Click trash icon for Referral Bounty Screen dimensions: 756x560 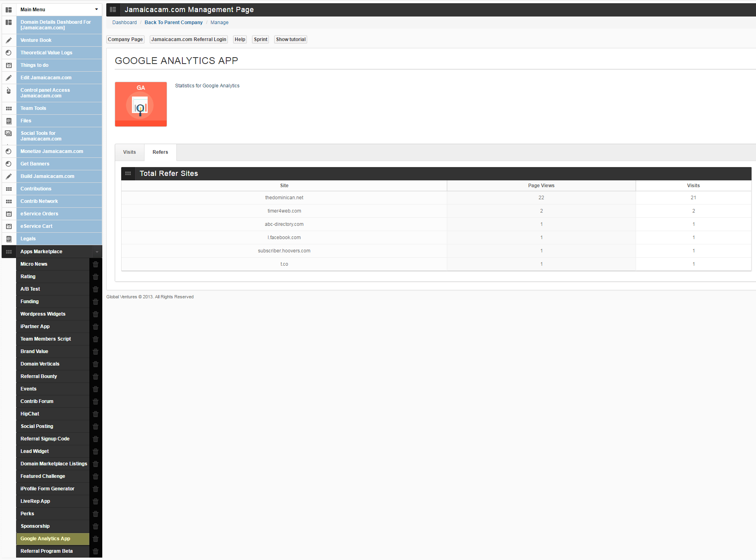tap(95, 376)
